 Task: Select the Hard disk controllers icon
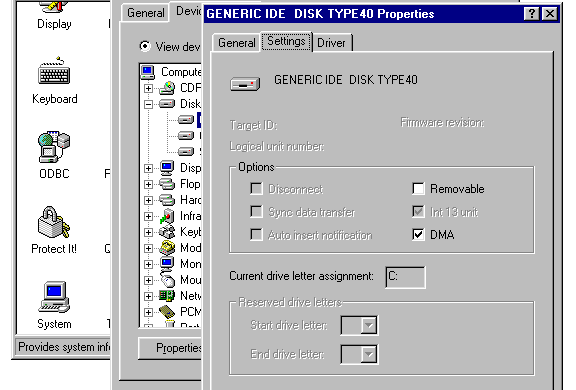pos(167,200)
